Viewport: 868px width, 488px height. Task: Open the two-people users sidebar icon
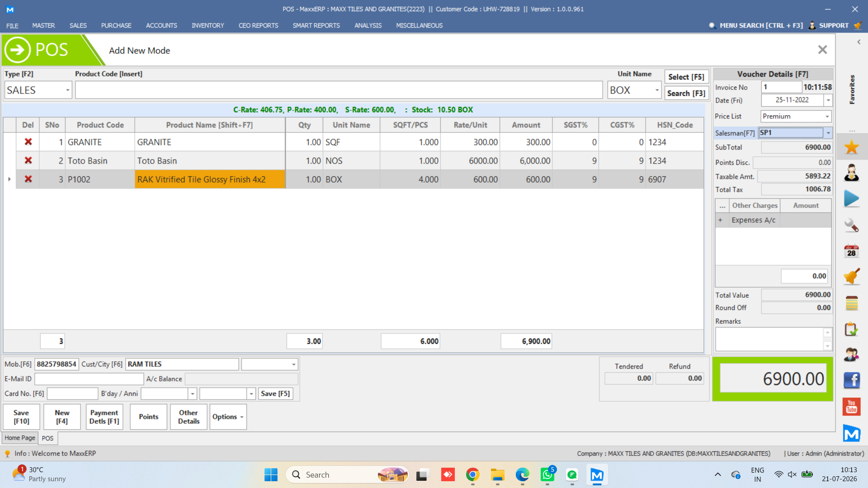pos(851,355)
